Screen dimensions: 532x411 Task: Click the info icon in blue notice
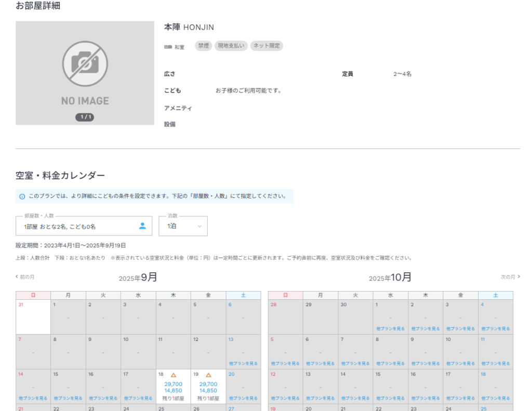(22, 196)
